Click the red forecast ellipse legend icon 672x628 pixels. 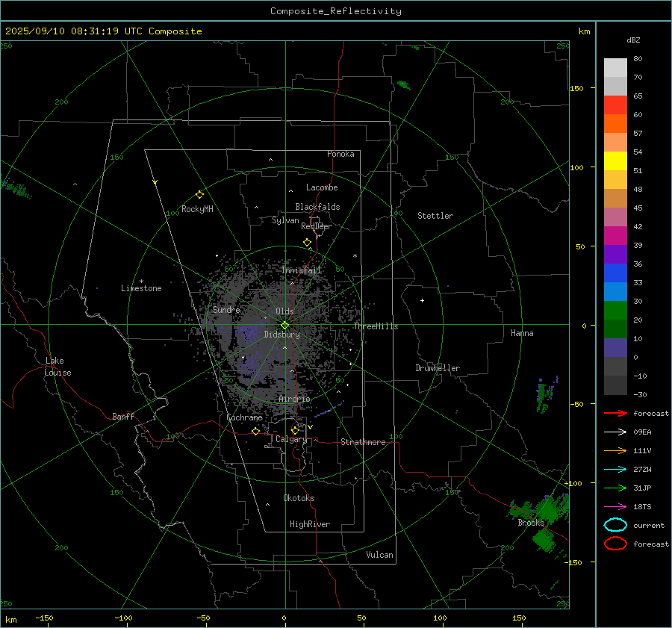[x=615, y=544]
